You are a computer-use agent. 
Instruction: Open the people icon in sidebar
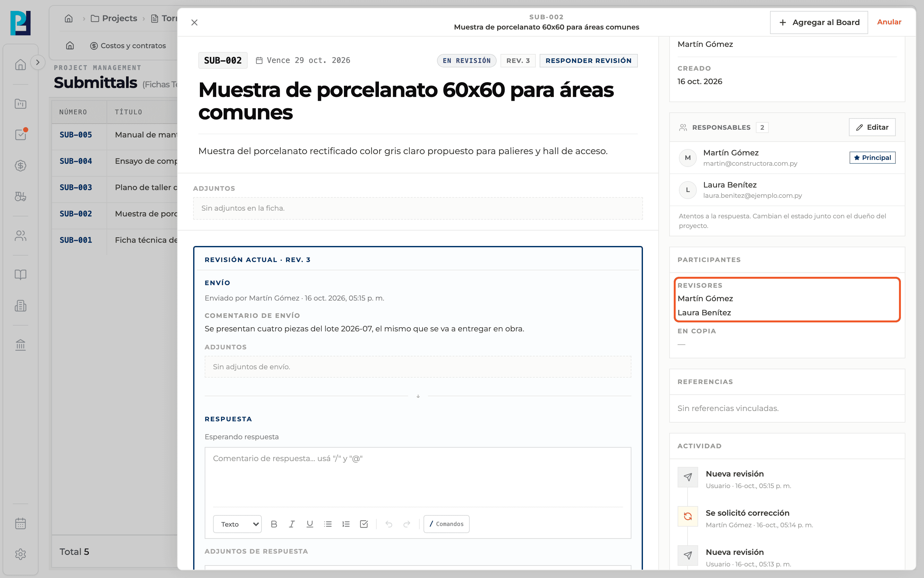click(x=20, y=236)
